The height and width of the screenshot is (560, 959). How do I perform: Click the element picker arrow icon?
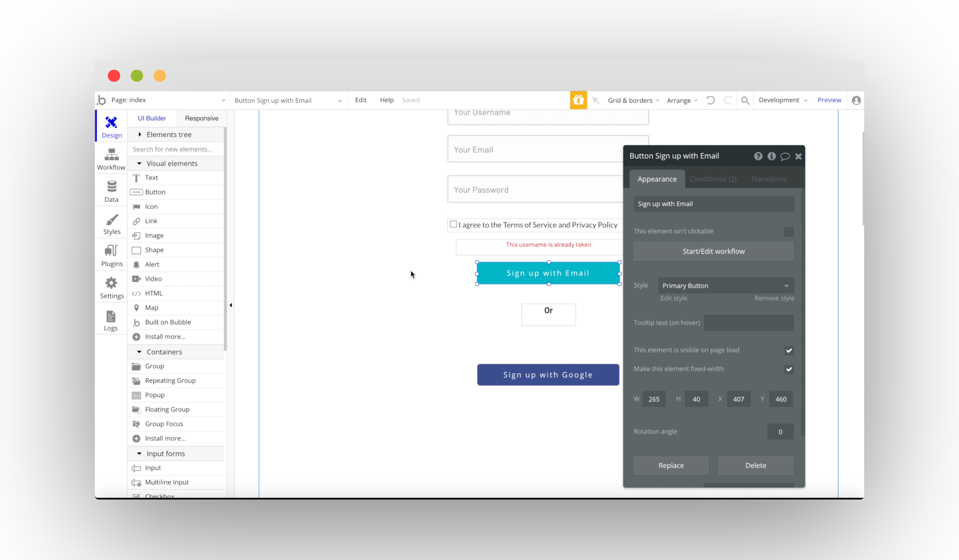tap(595, 100)
